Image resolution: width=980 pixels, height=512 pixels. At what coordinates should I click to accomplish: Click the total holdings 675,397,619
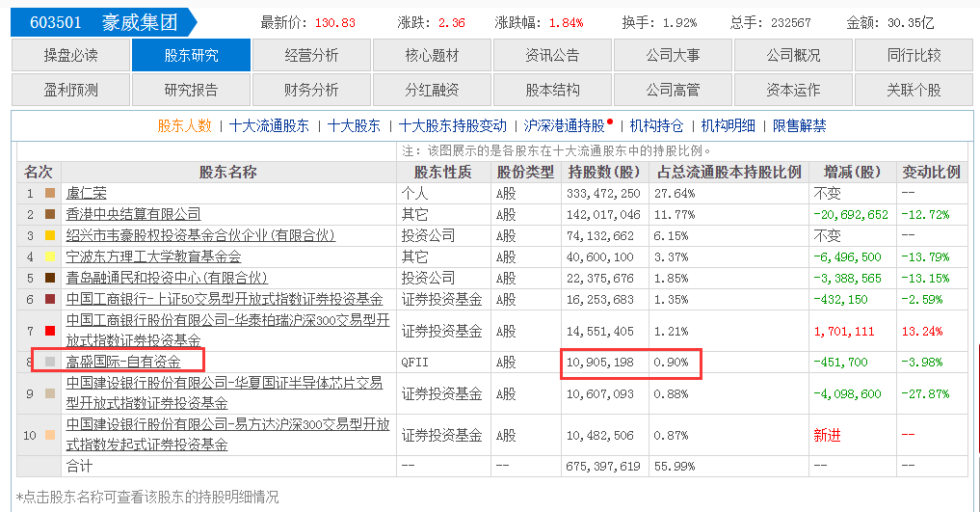[x=603, y=467]
